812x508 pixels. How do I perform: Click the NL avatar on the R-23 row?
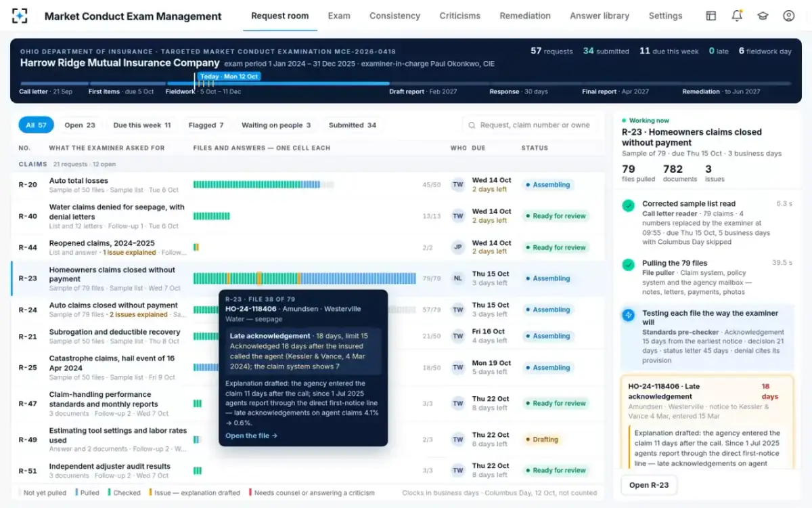(x=458, y=278)
